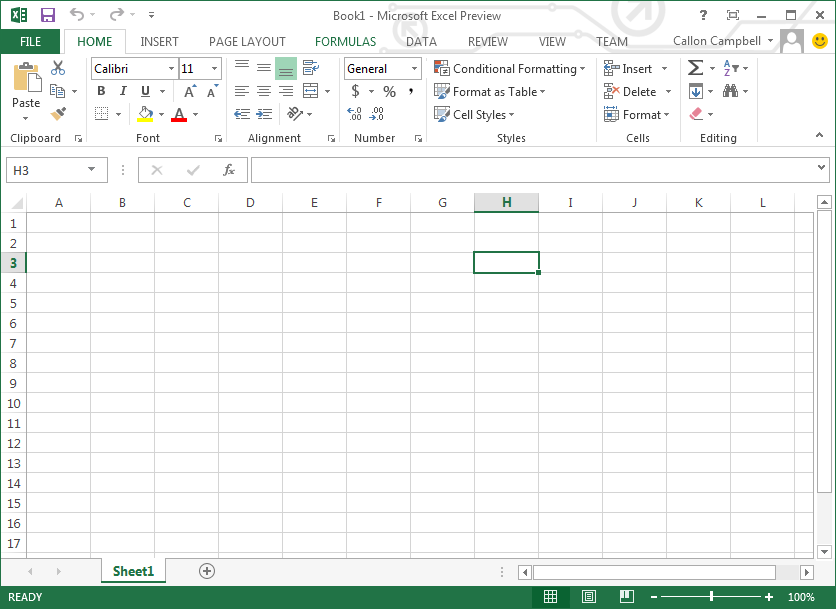This screenshot has width=836, height=609.
Task: Click the Format Painter brush icon
Action: click(x=58, y=114)
